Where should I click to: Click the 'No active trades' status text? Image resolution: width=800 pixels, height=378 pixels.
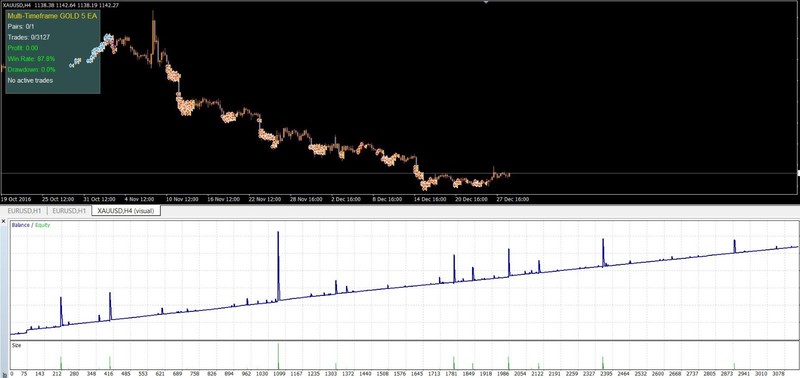(30, 80)
